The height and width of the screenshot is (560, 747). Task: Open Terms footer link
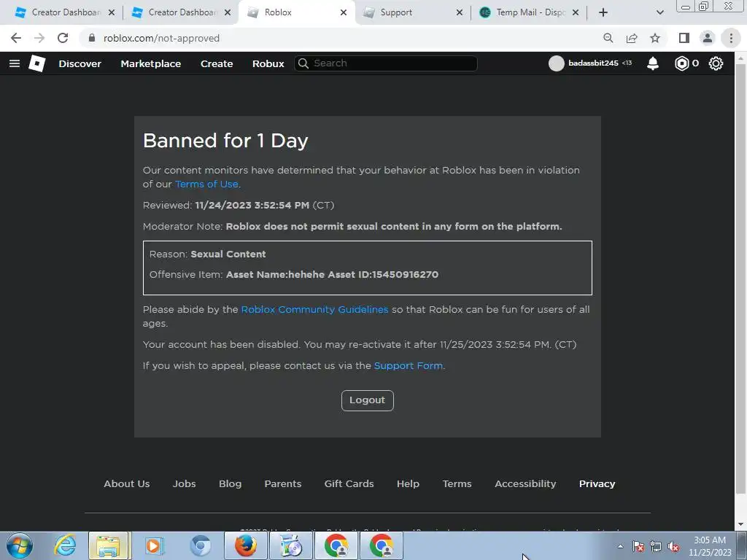pos(457,484)
